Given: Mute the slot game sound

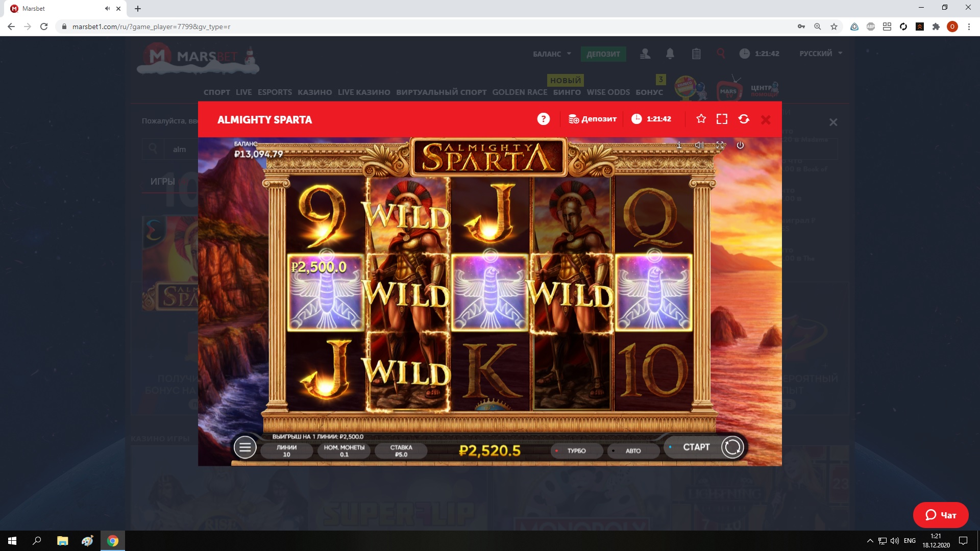Looking at the screenshot, I should point(699,145).
